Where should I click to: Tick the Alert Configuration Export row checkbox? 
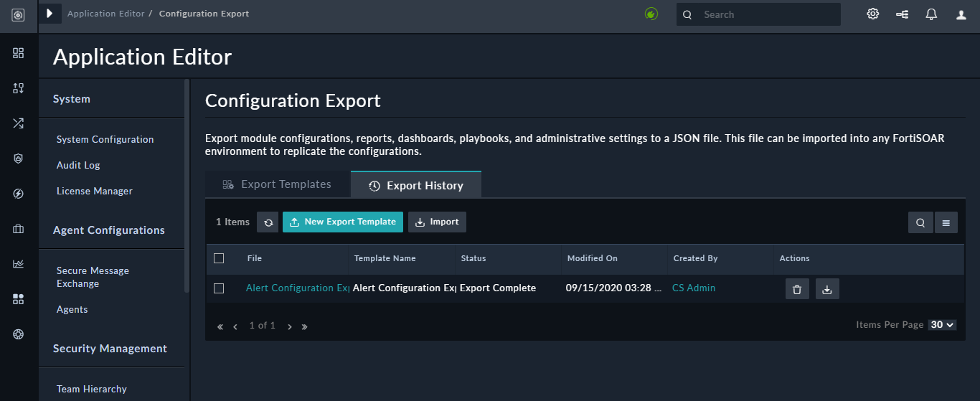(x=220, y=288)
